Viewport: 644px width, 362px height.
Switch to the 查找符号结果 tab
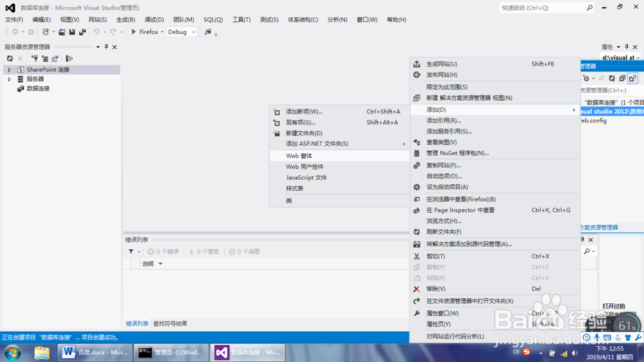coord(170,324)
